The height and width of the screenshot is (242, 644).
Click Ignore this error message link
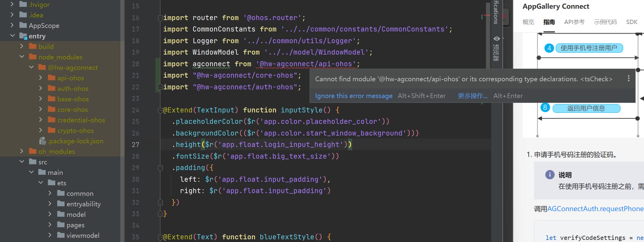(x=354, y=96)
